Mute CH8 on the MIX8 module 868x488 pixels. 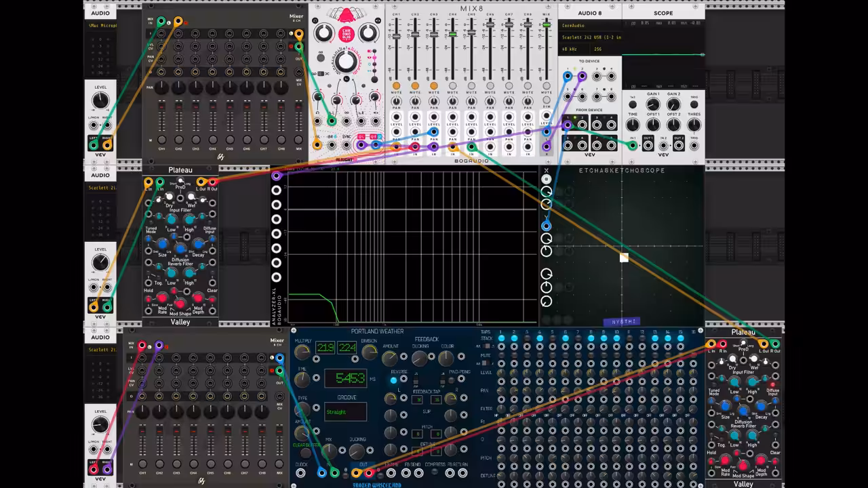pos(528,86)
